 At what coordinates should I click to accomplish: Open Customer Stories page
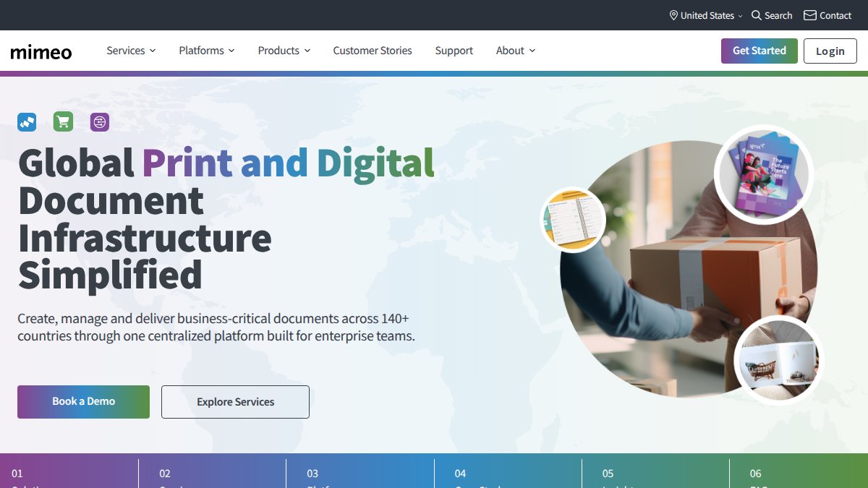point(373,51)
